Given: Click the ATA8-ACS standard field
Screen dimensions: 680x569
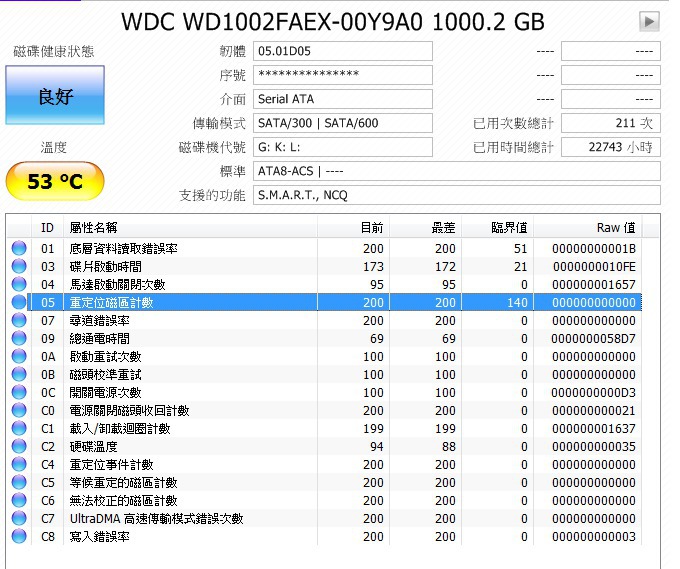Looking at the screenshot, I should tap(457, 171).
